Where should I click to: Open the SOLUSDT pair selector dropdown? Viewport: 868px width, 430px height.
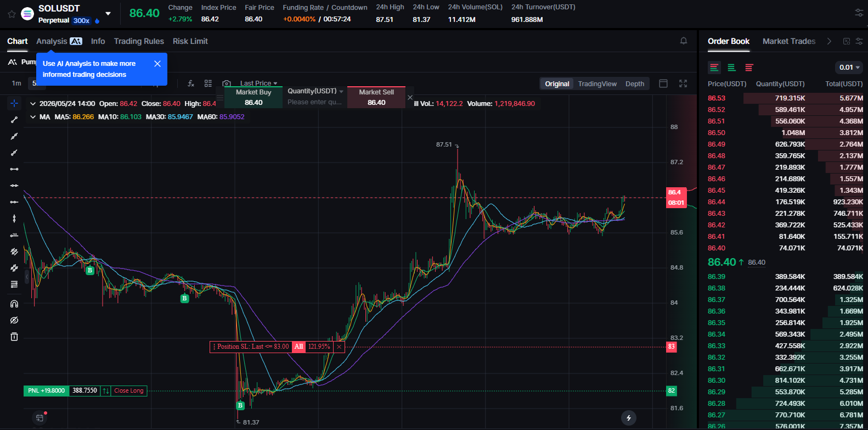click(108, 14)
